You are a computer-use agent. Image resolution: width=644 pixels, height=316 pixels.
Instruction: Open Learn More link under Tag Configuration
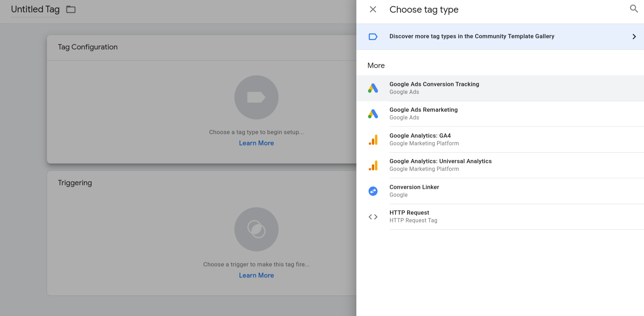256,143
